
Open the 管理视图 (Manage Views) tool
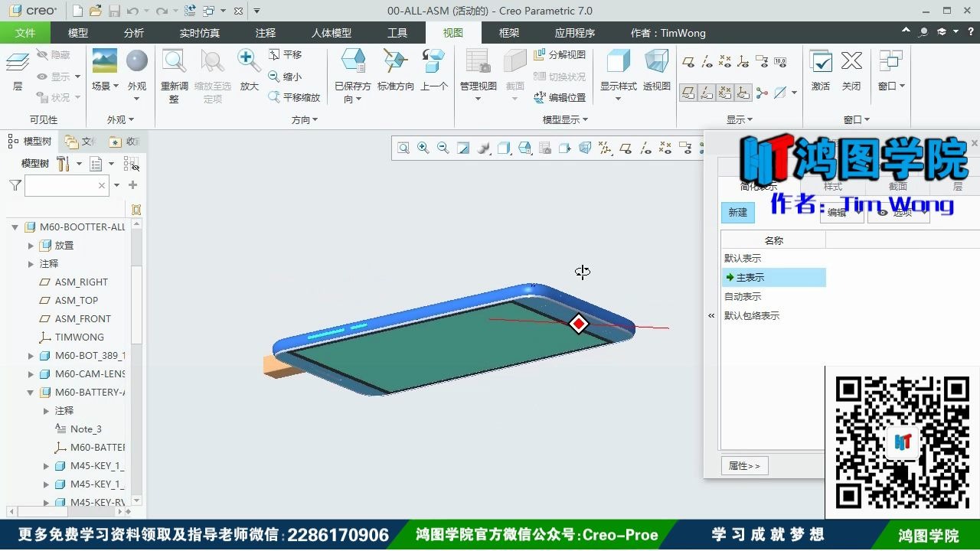point(477,73)
